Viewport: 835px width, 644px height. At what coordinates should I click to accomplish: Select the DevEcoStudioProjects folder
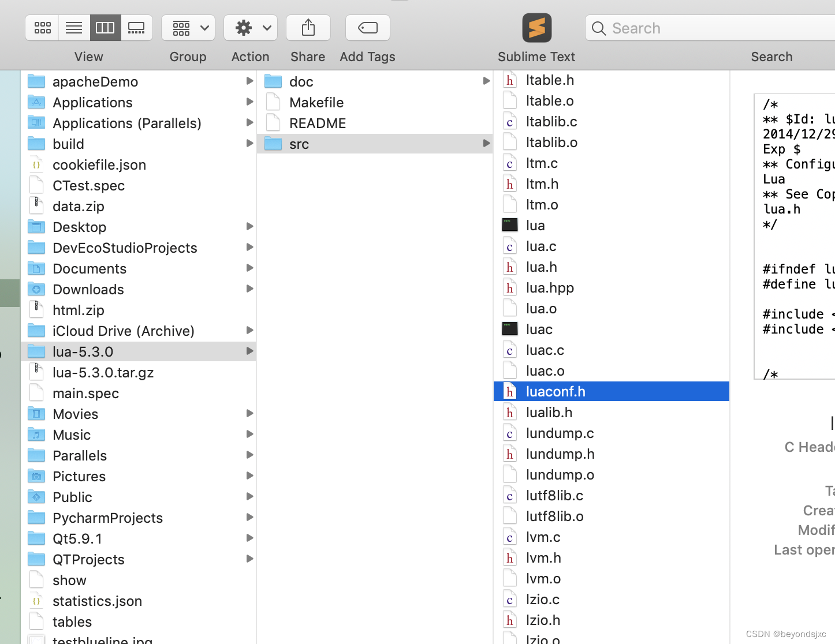click(139, 248)
